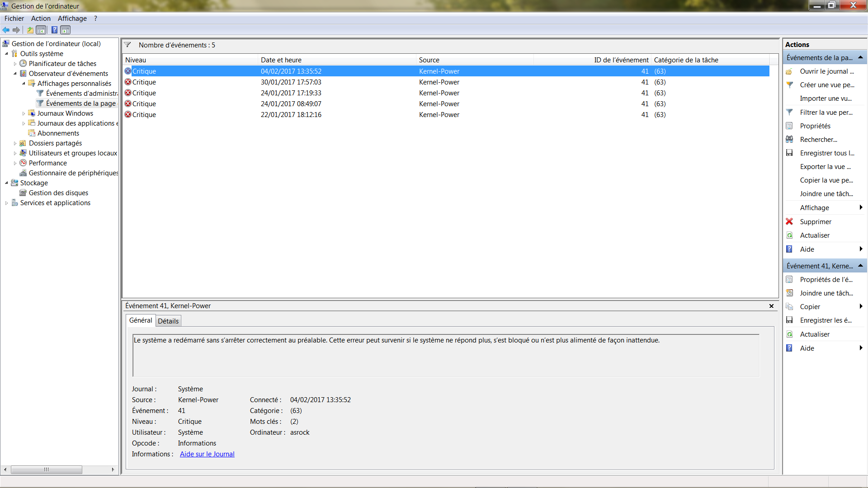Select the 30/01/2017 17:57:03 Critique event row

point(291,82)
